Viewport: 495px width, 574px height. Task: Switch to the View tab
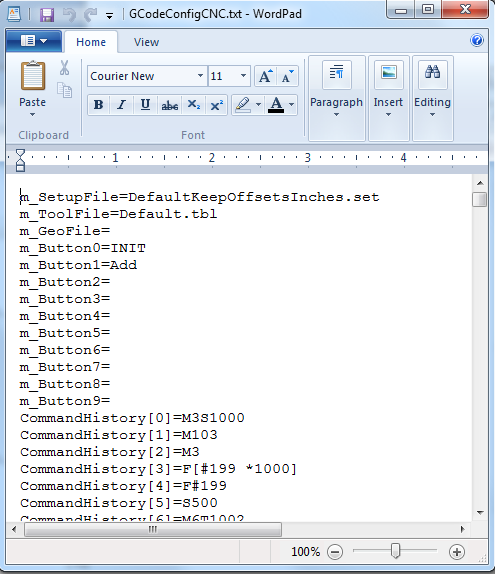point(146,42)
